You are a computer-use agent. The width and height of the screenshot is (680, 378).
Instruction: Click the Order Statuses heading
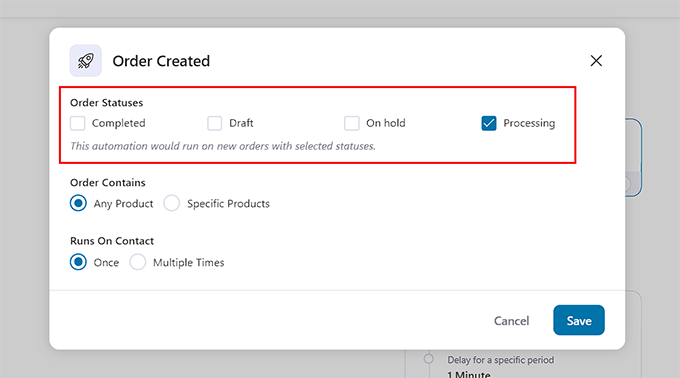tap(107, 103)
